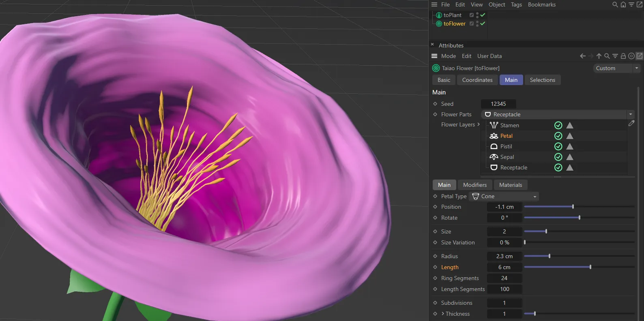Expand the Flower Layers chevron
644x321 pixels.
tap(479, 124)
